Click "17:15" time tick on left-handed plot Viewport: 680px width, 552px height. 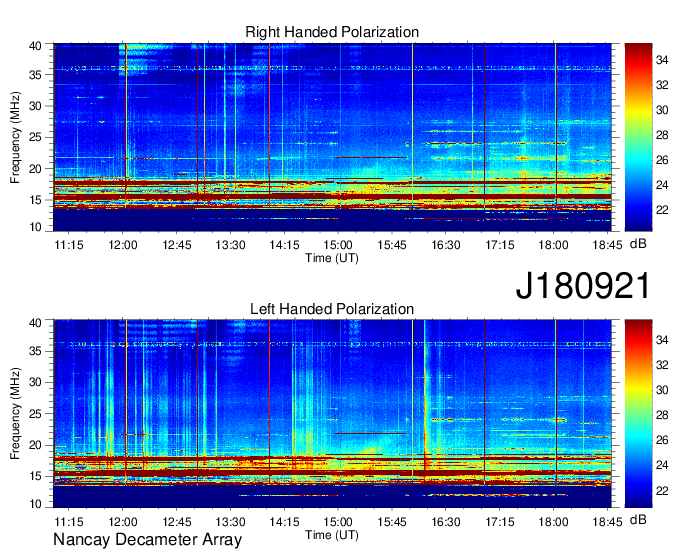[500, 521]
